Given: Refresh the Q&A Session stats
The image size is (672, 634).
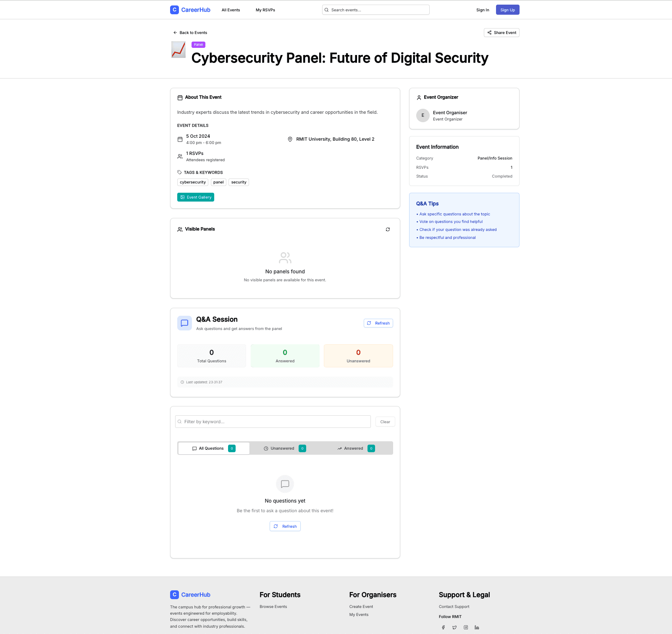Looking at the screenshot, I should pos(378,323).
